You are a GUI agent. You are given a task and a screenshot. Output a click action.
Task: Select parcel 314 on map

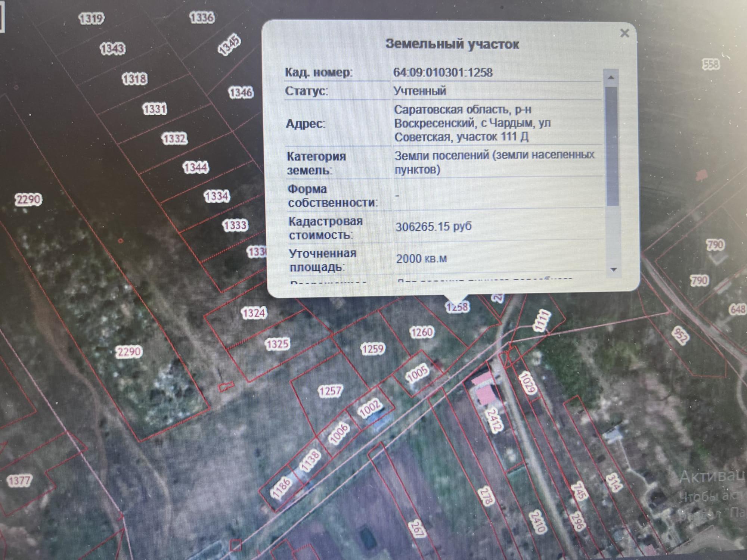pyautogui.click(x=614, y=482)
